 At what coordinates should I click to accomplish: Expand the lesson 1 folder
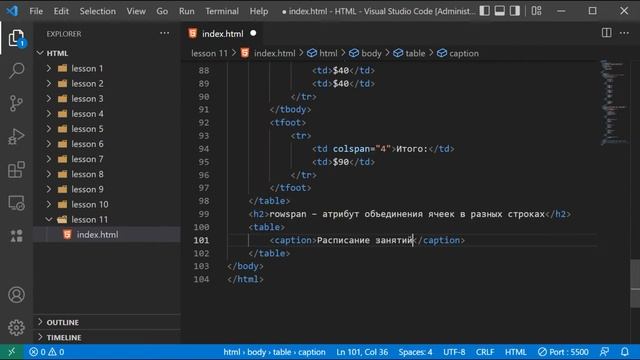[49, 68]
